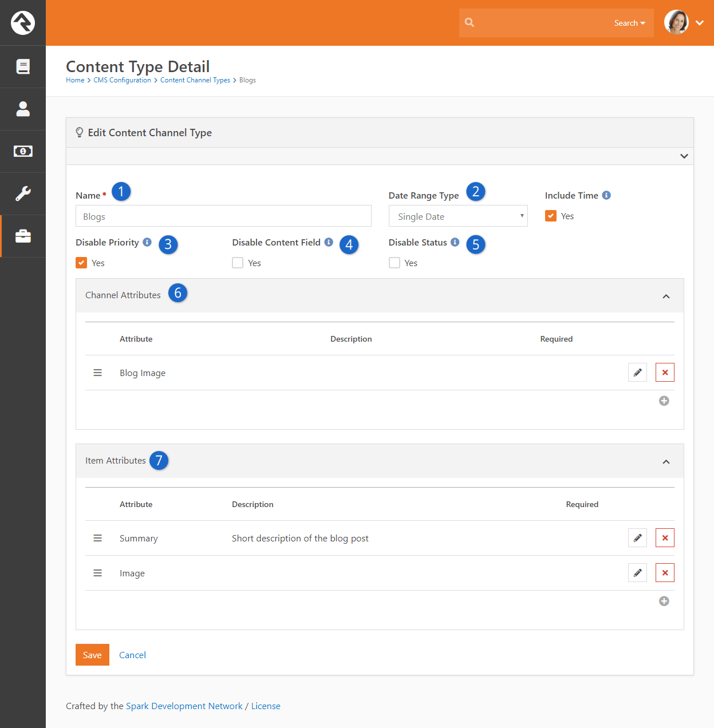Click the magnifying glass search icon

(470, 22)
